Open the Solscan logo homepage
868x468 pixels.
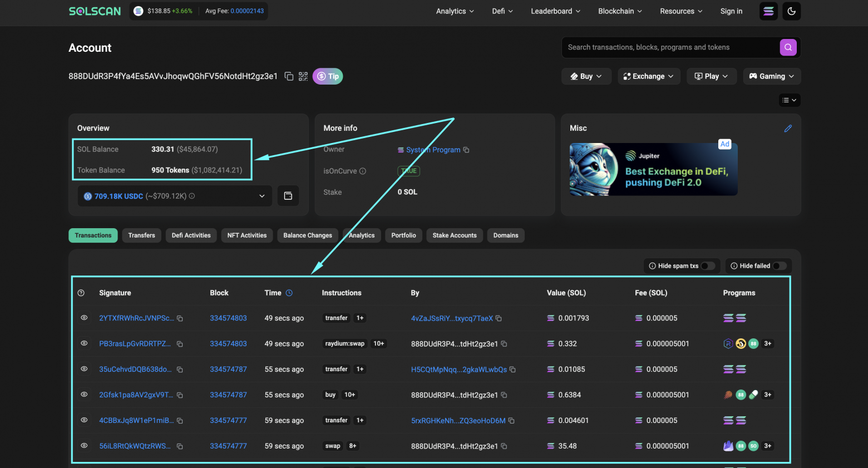click(95, 11)
